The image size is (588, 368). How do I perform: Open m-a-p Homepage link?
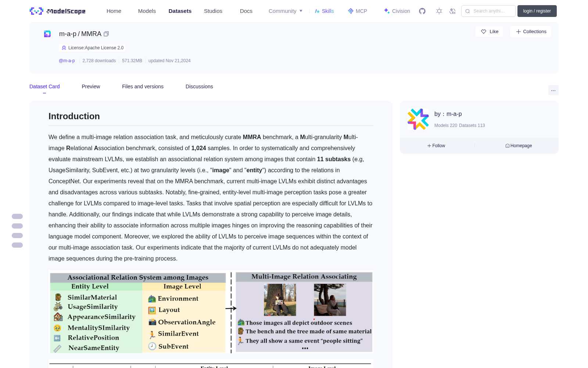click(519, 146)
